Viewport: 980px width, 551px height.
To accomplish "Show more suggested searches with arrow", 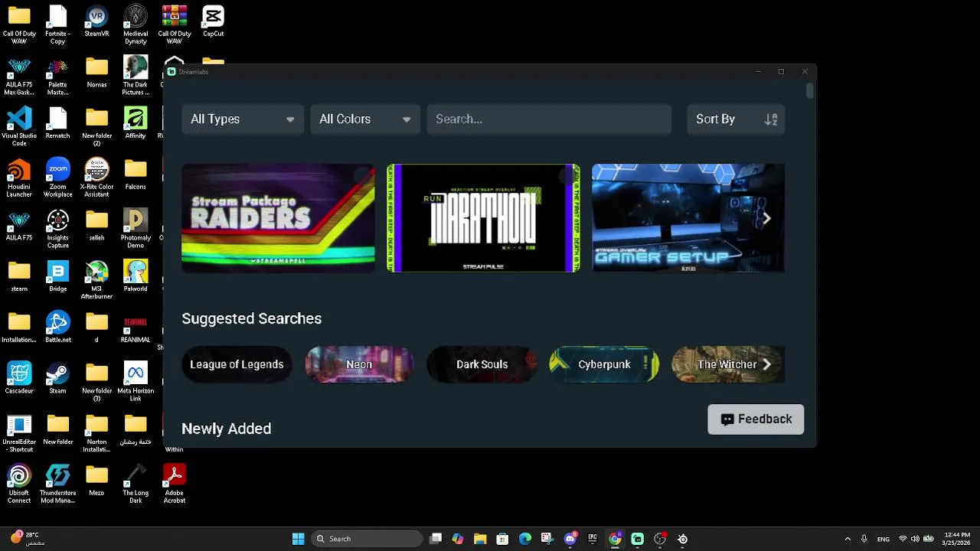I will 766,364.
